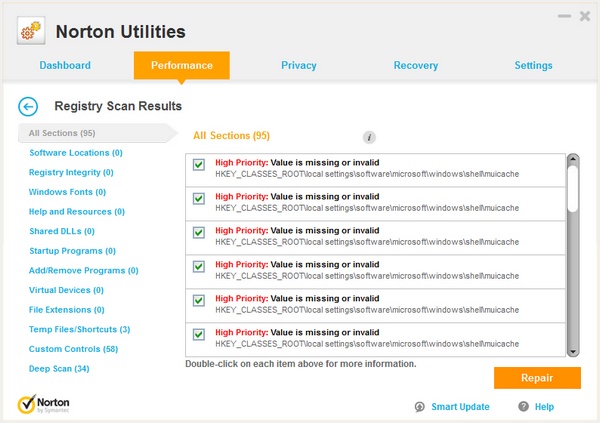Image resolution: width=600 pixels, height=423 pixels.
Task: Minimize the Norton Utilities window
Action: pos(562,17)
